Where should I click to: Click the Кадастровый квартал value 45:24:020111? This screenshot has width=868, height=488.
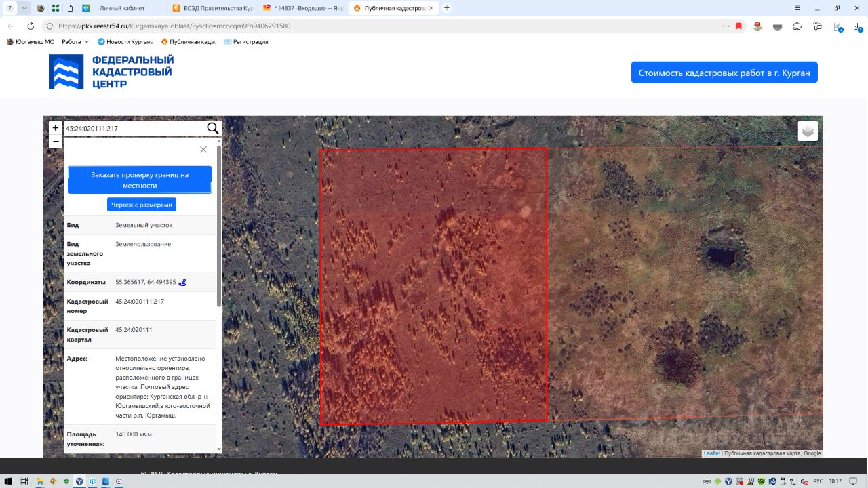point(134,330)
